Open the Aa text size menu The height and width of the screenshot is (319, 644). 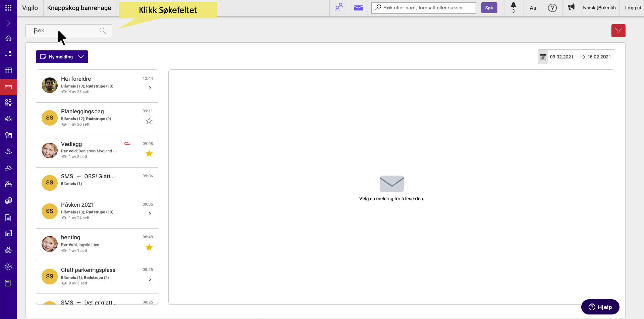533,8
